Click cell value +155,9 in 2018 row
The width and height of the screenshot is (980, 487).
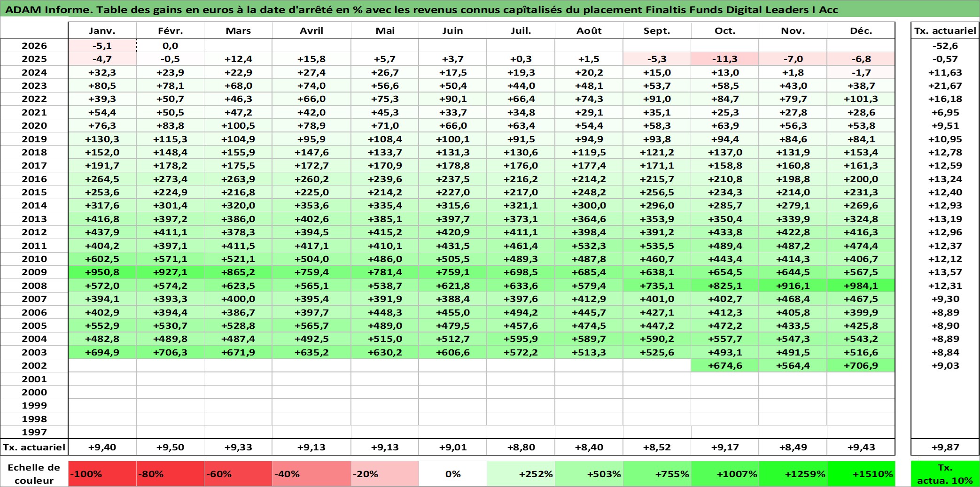[x=238, y=152]
